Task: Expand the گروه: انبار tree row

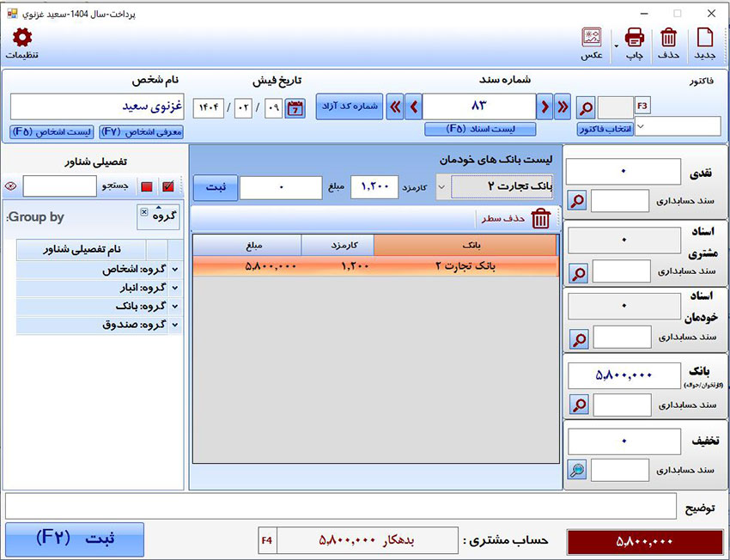Action: click(x=175, y=288)
